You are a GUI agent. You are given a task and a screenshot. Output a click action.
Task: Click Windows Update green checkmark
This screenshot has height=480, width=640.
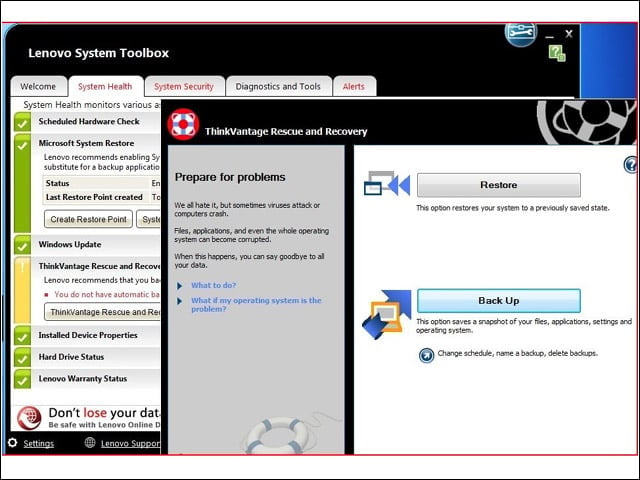pos(22,244)
